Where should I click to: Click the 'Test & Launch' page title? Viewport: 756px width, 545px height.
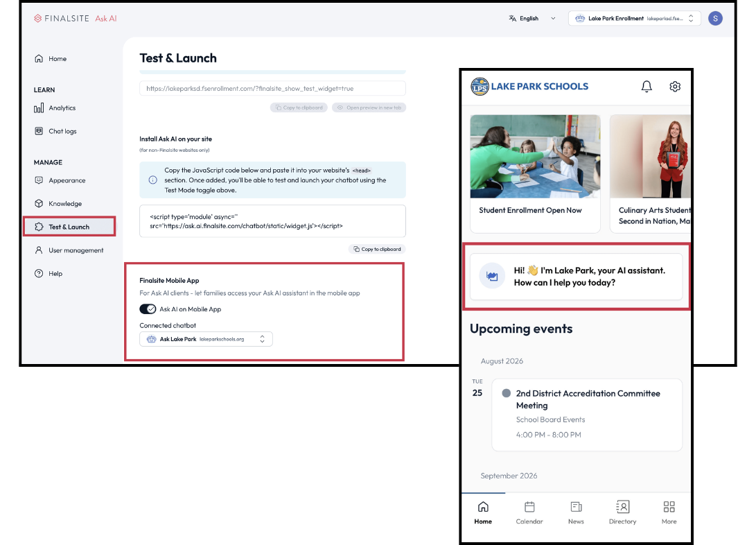pyautogui.click(x=178, y=58)
